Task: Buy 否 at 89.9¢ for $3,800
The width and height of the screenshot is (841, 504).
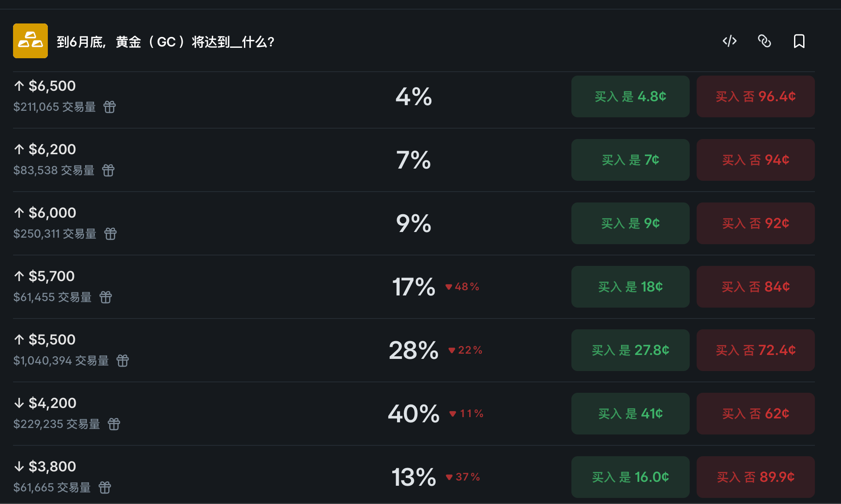Action: pyautogui.click(x=755, y=477)
